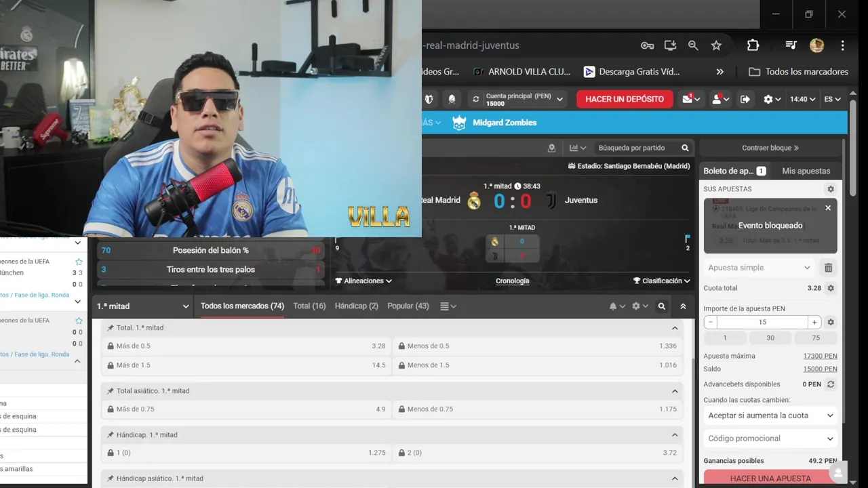Select the Hándicap (2) tab
The width and height of the screenshot is (868, 488).
[356, 306]
